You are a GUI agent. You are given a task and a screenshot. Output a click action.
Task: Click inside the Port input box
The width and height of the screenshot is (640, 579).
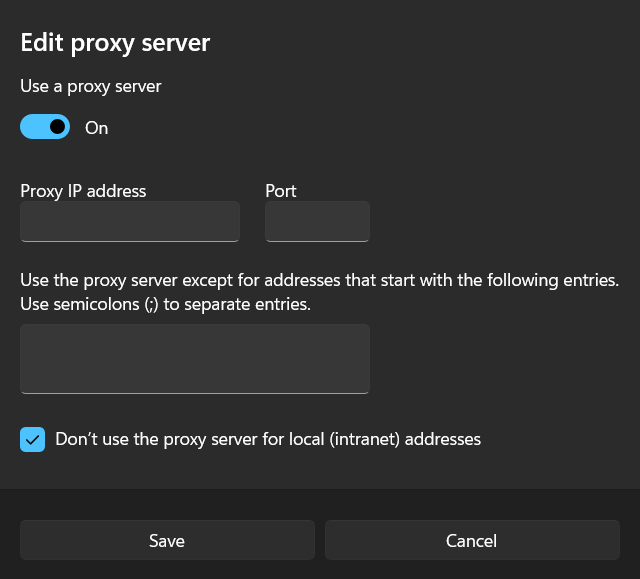point(317,221)
